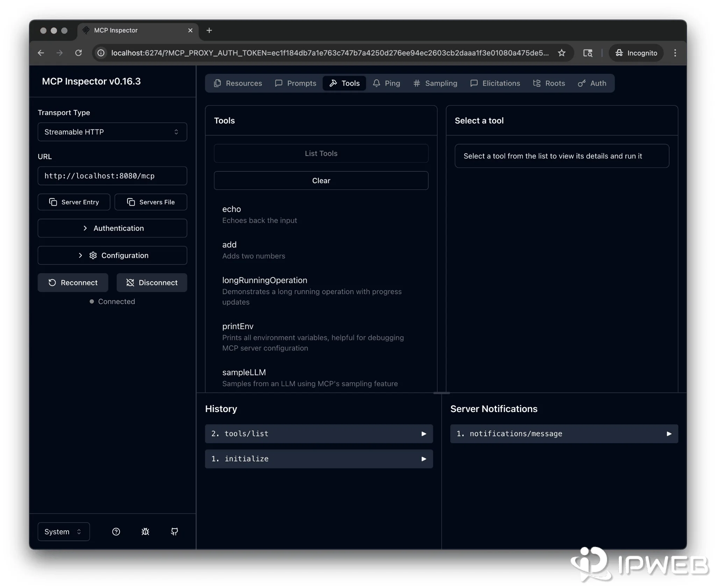Open the GitHub fork icon

click(x=174, y=532)
